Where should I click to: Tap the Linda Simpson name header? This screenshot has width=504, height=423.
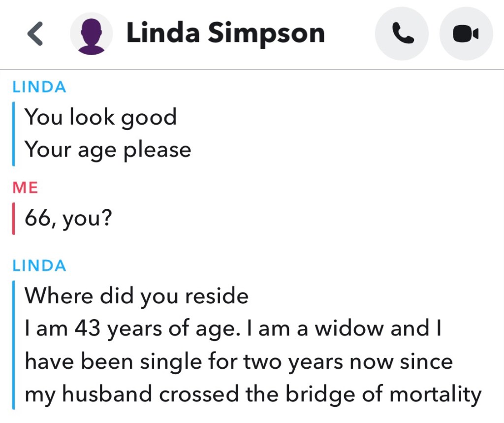pyautogui.click(x=225, y=33)
